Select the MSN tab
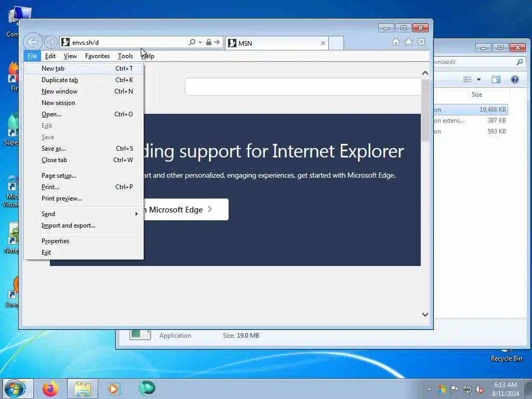This screenshot has width=532, height=399. click(x=276, y=43)
